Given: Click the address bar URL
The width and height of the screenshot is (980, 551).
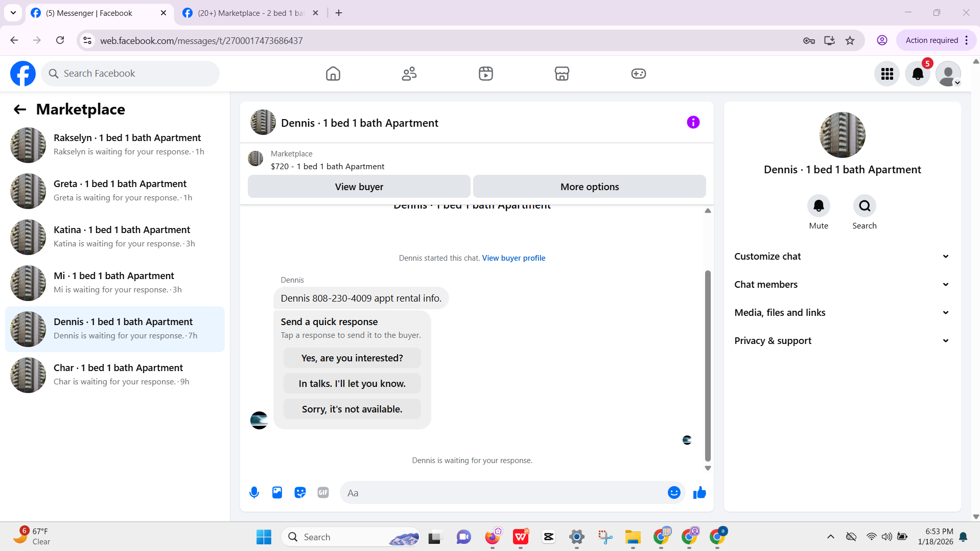Looking at the screenshot, I should pyautogui.click(x=201, y=41).
